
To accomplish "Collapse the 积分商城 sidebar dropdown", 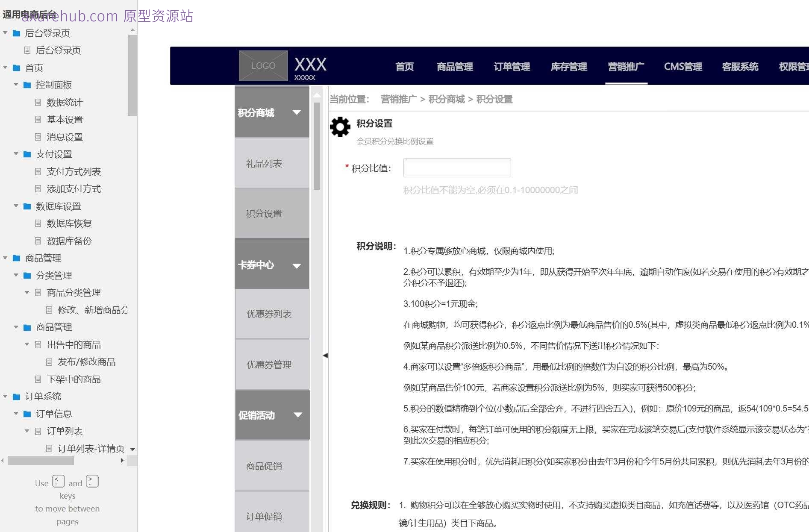I will [x=297, y=112].
